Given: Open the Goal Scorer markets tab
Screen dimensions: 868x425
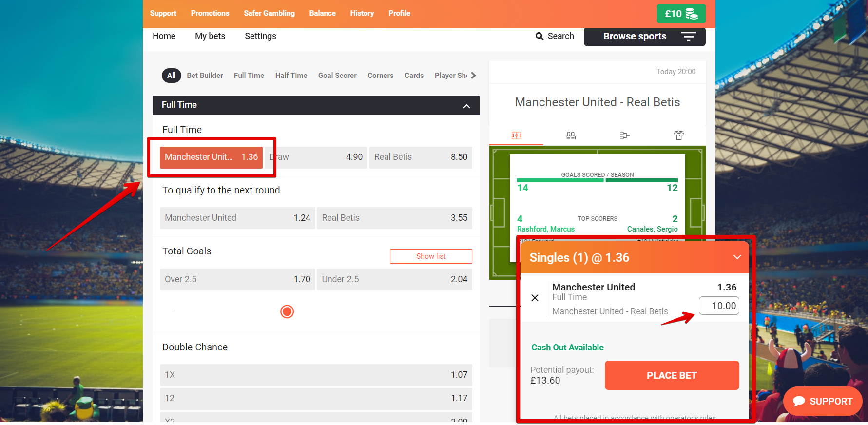Looking at the screenshot, I should click(337, 76).
